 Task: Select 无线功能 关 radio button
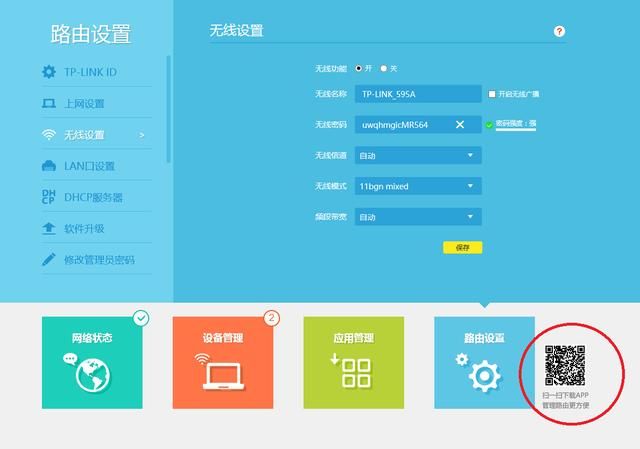coord(384,68)
